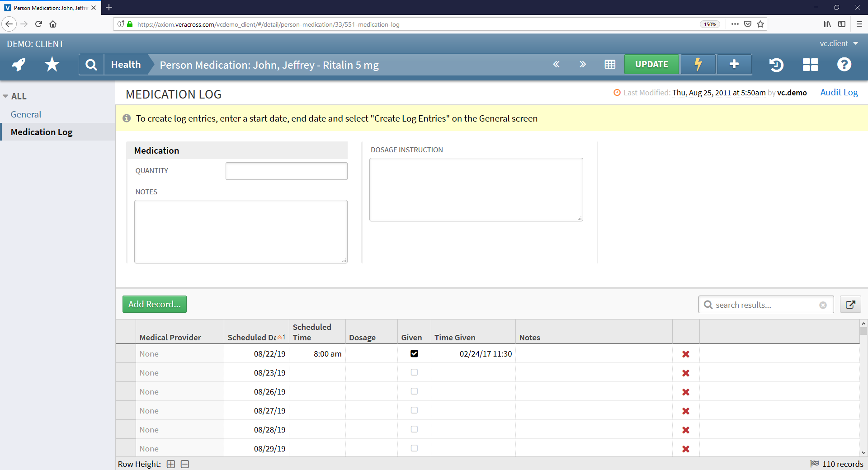Increase row height plus icon
868x470 pixels.
pos(171,464)
